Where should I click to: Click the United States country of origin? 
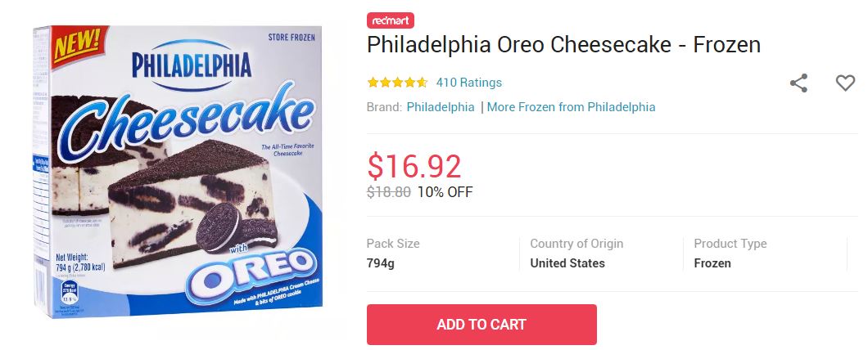click(567, 263)
